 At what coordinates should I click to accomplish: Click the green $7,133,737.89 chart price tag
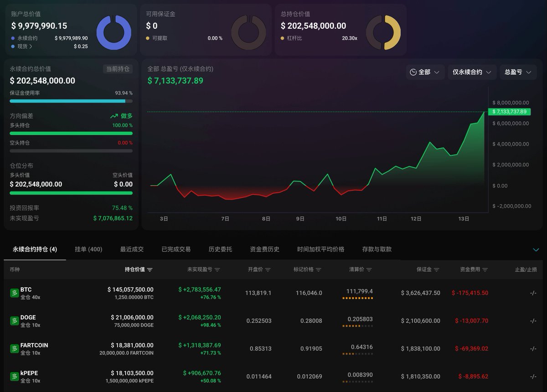pos(509,112)
